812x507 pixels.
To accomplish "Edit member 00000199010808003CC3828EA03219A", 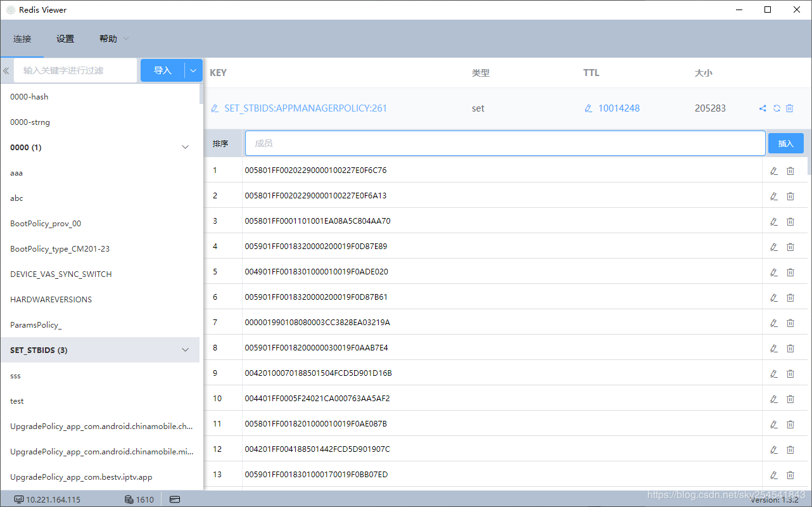I will (x=773, y=323).
